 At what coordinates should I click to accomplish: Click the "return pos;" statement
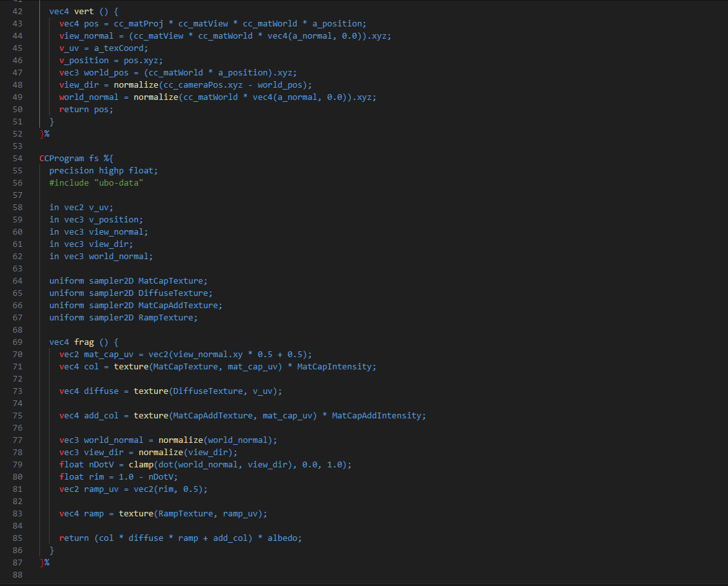(x=86, y=110)
